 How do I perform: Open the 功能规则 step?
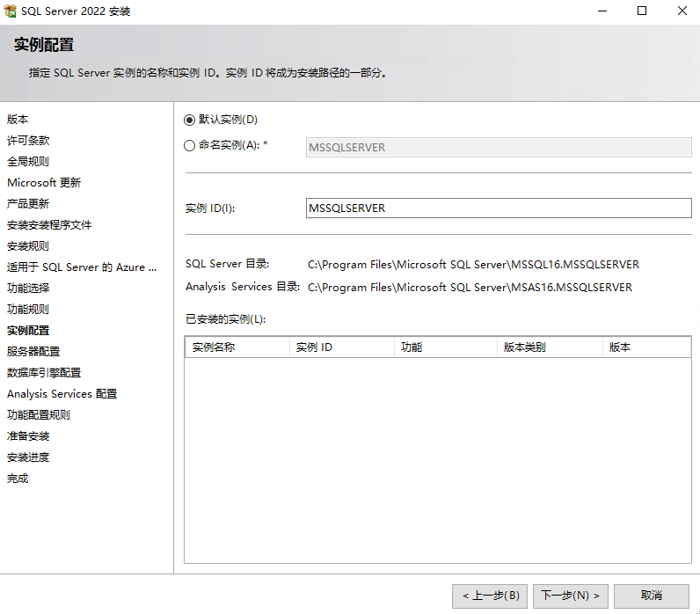pos(28,309)
